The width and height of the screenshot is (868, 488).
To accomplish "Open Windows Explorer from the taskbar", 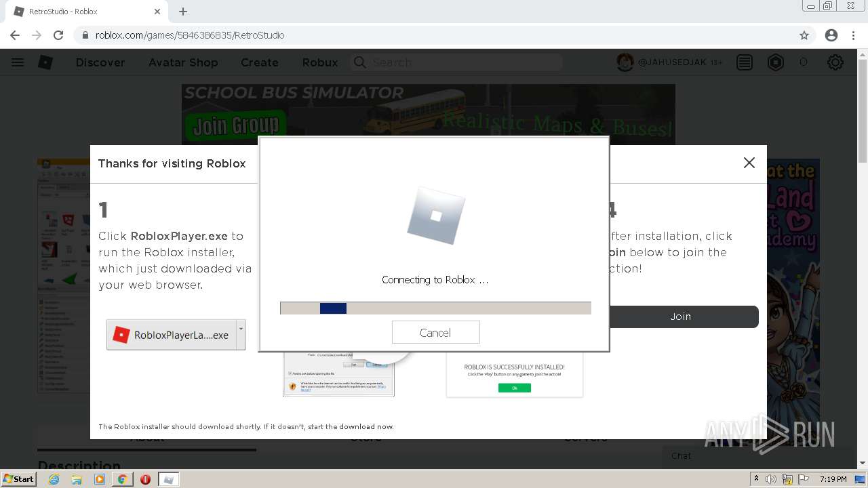I will (77, 479).
